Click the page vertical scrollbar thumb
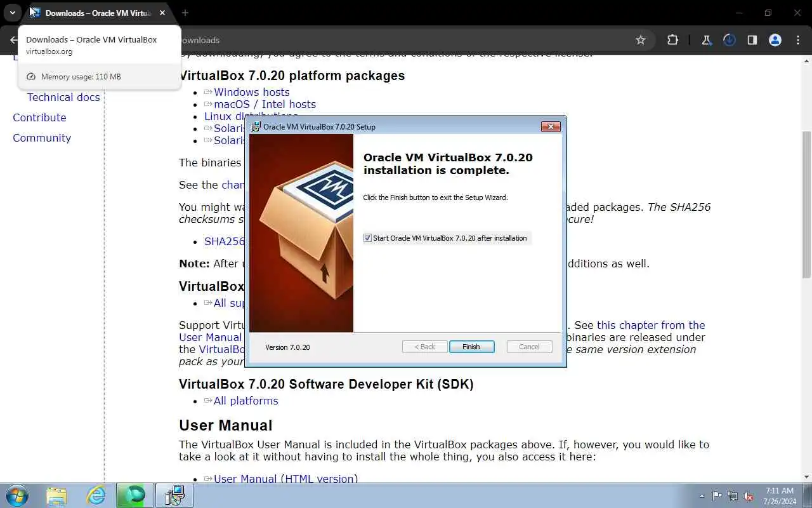812x508 pixels. click(806, 204)
